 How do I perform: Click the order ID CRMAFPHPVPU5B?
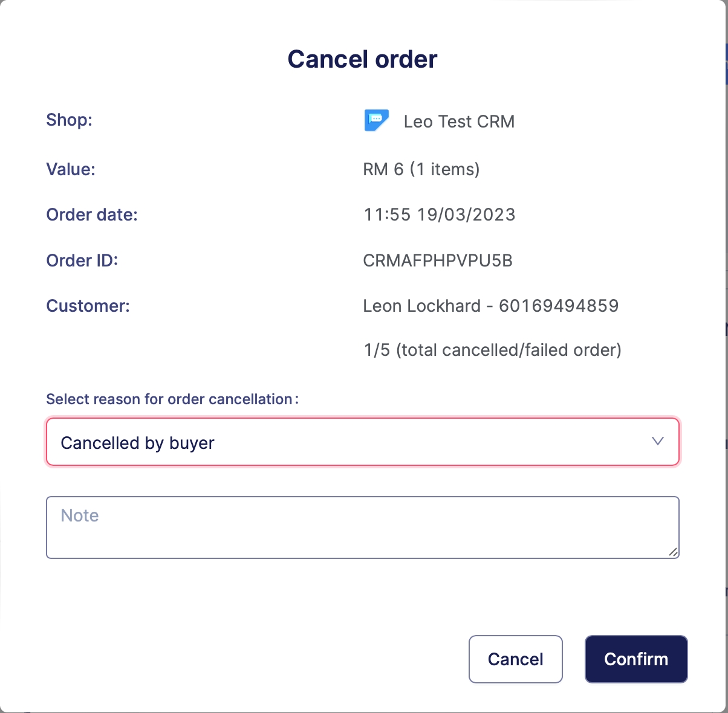(437, 260)
